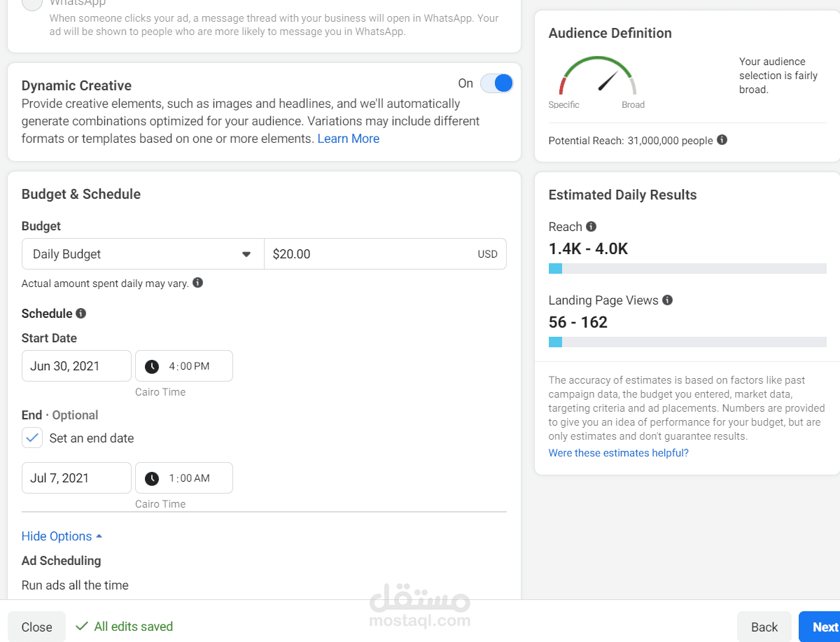Click the $20.00 budget amount field
Screen dimensions: 840x642
pos(371,254)
